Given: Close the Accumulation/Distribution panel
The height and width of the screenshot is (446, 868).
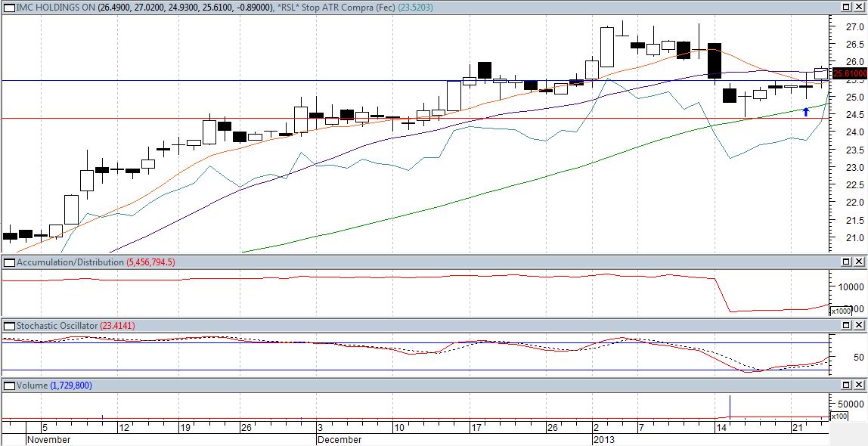Looking at the screenshot, I should coord(860,262).
